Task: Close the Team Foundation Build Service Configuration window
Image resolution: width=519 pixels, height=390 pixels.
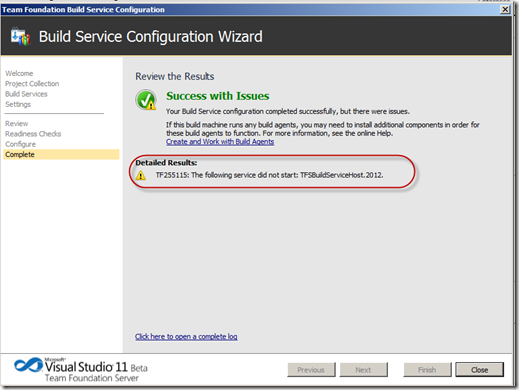Action: coord(505,9)
